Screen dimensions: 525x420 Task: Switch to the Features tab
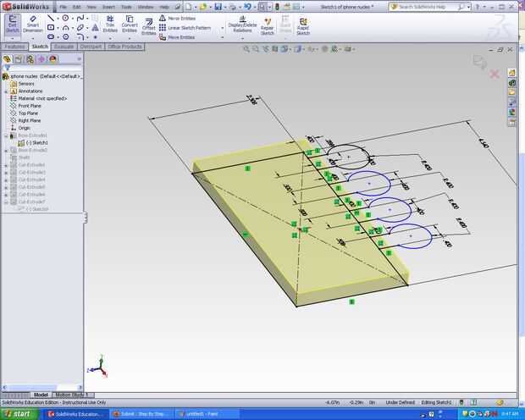[14, 47]
